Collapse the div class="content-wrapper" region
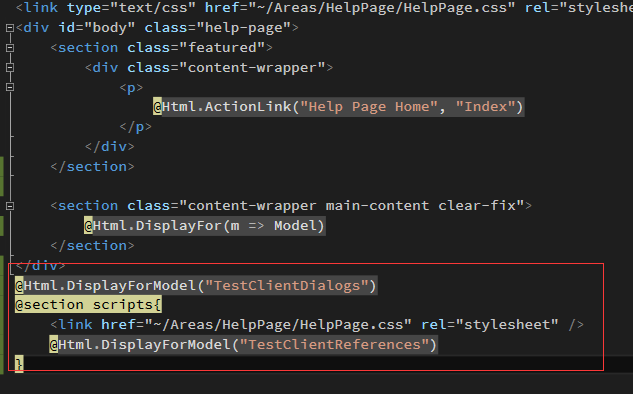 coord(10,67)
